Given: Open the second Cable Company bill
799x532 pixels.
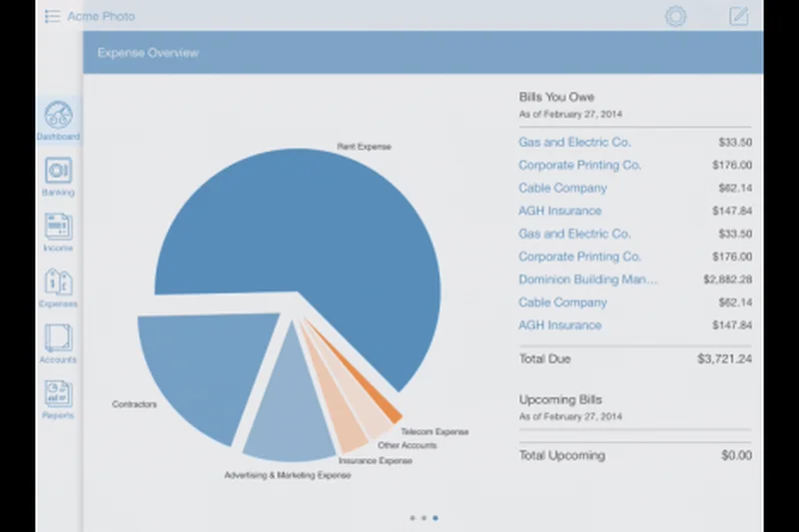Looking at the screenshot, I should pyautogui.click(x=562, y=302).
